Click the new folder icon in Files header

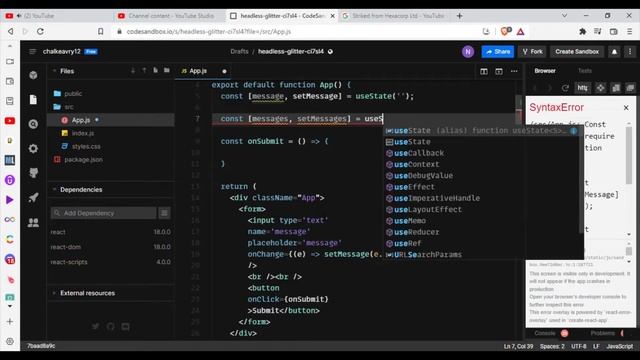pyautogui.click(x=167, y=71)
